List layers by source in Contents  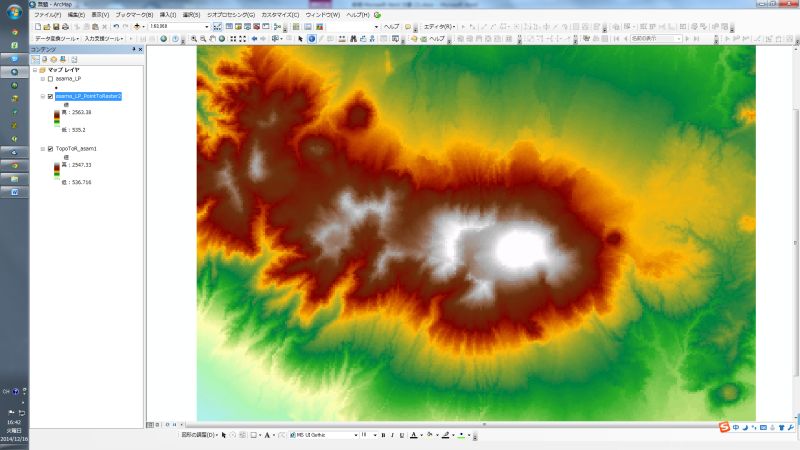tap(44, 59)
